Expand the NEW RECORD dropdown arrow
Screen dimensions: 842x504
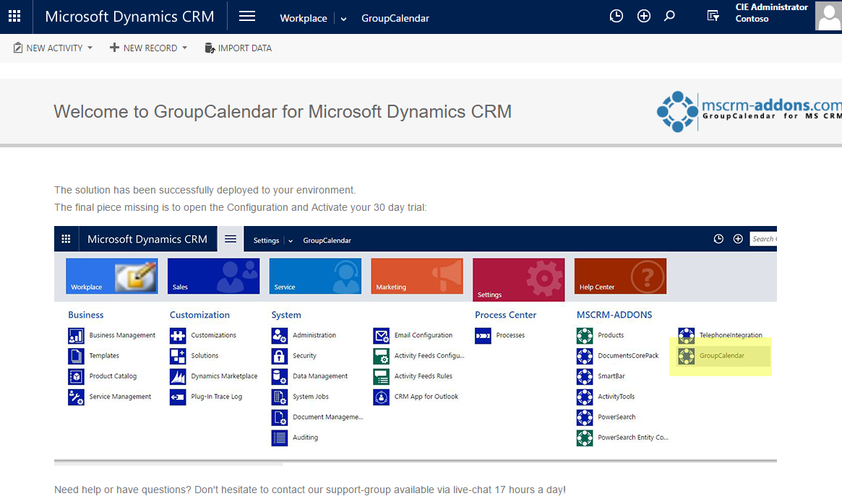point(185,48)
